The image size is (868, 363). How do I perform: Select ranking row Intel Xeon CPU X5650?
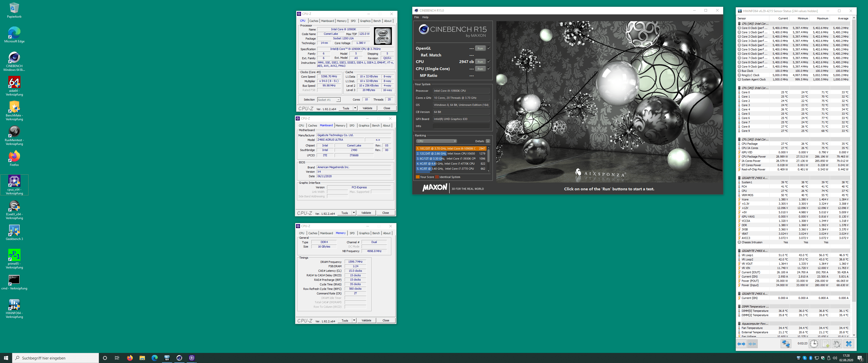(451, 154)
